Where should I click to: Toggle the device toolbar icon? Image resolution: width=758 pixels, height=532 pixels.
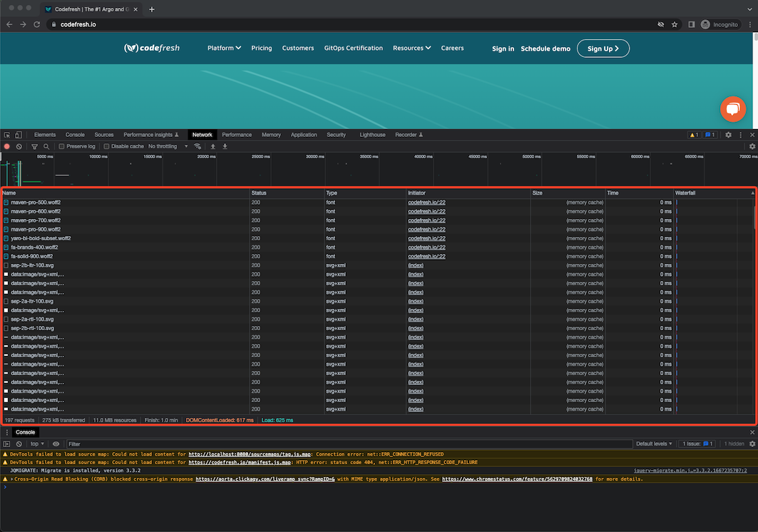(x=19, y=135)
